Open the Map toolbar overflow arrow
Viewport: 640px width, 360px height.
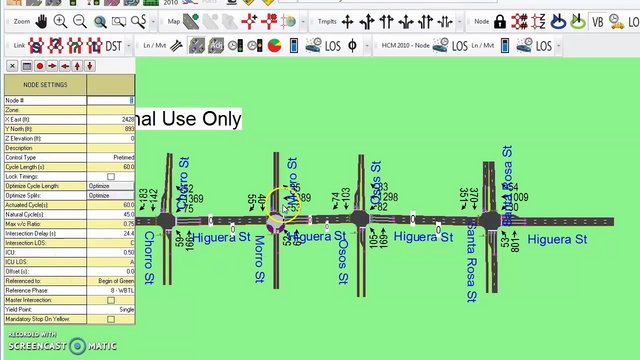click(303, 21)
